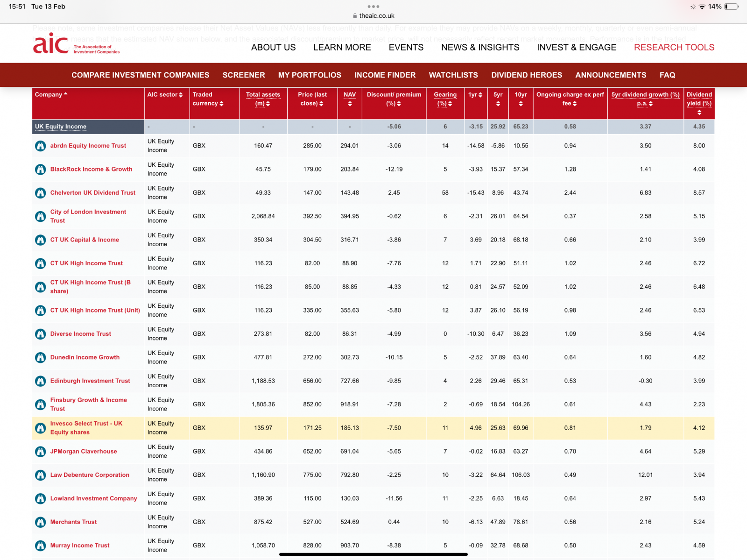This screenshot has height=560, width=747.
Task: Tap the binoculars icon beside Diverse Income Trust
Action: (41, 334)
